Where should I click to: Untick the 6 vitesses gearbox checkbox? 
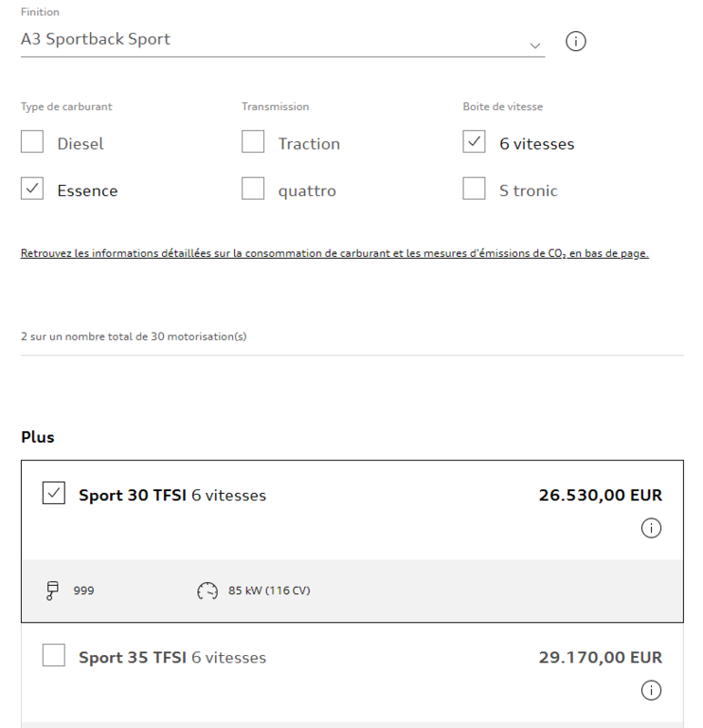pos(475,143)
